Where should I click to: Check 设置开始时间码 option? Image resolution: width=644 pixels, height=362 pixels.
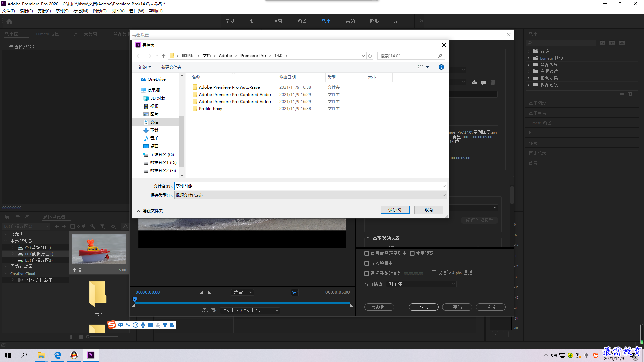[367, 274]
